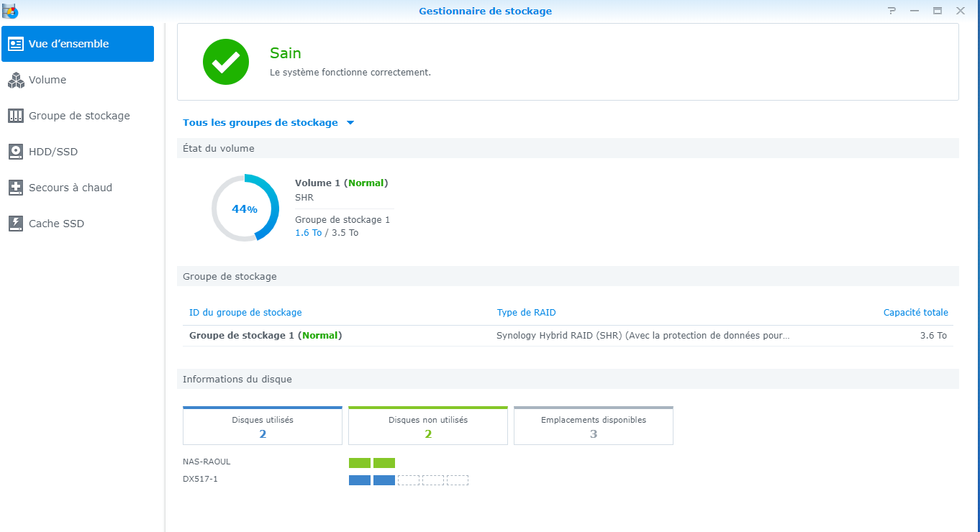Click the Volume cubes icon in sidebar
Viewport: 980px width, 532px height.
(16, 80)
